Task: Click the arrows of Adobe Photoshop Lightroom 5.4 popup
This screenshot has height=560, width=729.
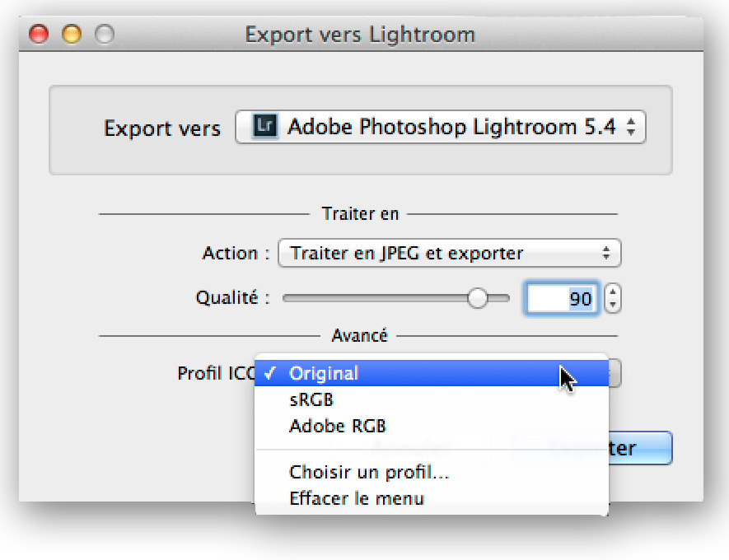Action: [x=630, y=126]
